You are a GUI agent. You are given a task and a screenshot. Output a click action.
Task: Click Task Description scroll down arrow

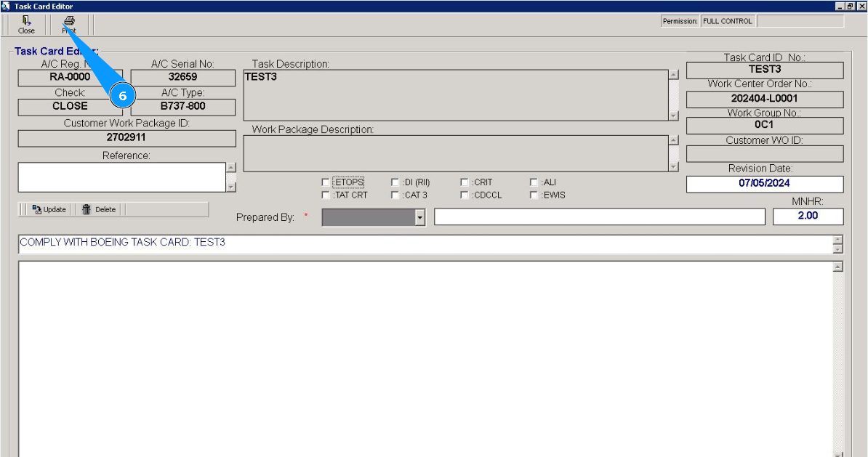tap(674, 116)
